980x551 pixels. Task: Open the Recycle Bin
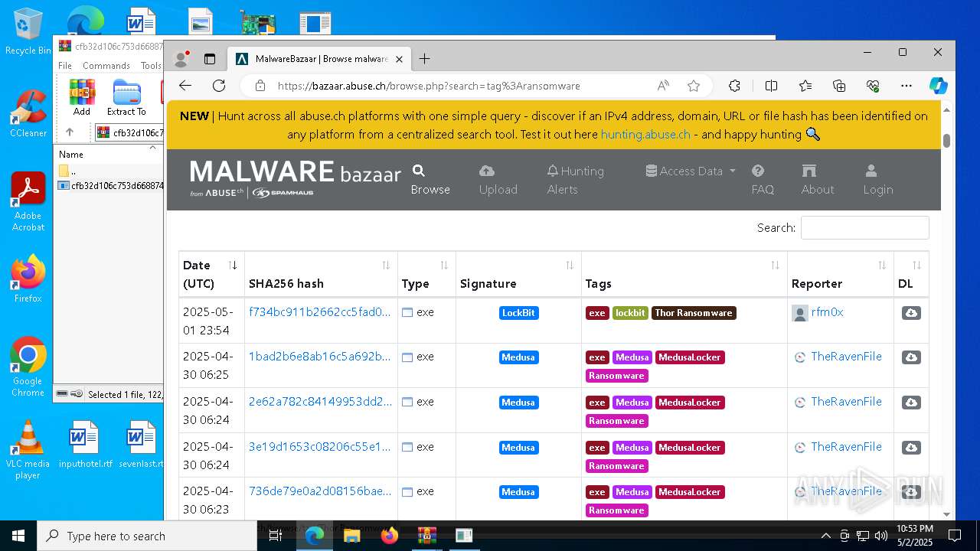(x=28, y=31)
